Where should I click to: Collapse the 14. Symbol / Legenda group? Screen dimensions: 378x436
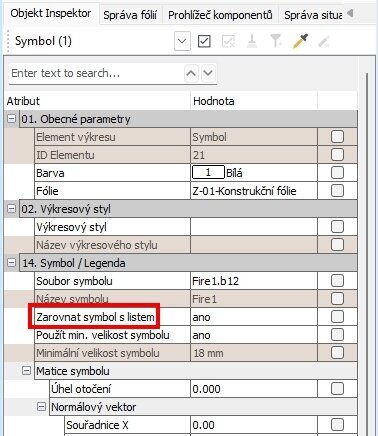[x=11, y=262]
